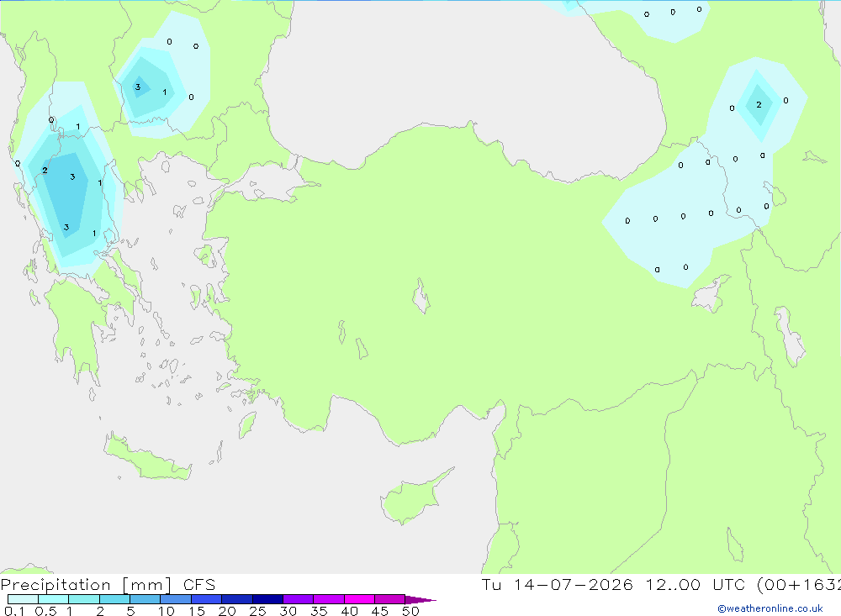Click the '10' legend scale label
This screenshot has width=841, height=616.
167,611
